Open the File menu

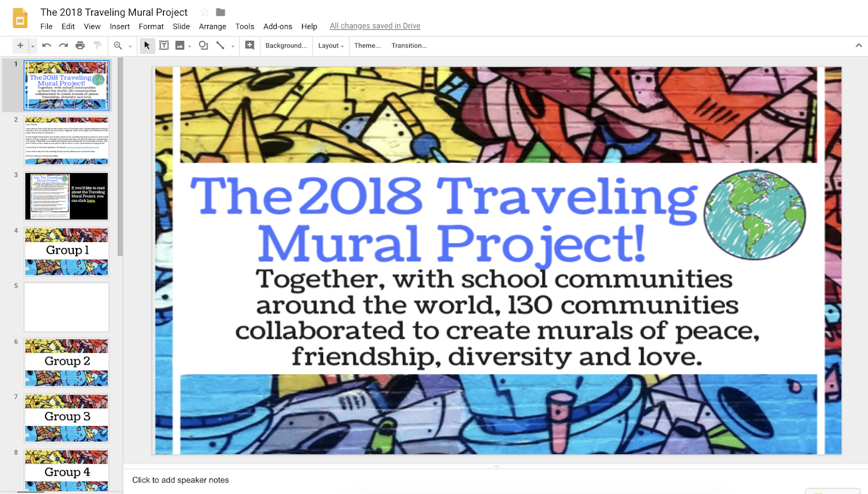[x=47, y=26]
